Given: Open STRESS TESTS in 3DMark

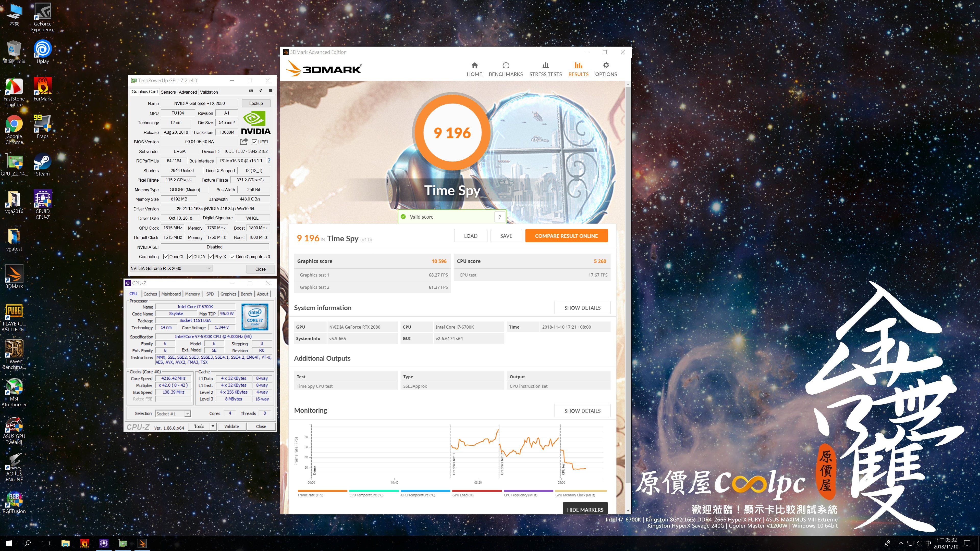Looking at the screenshot, I should pos(546,69).
